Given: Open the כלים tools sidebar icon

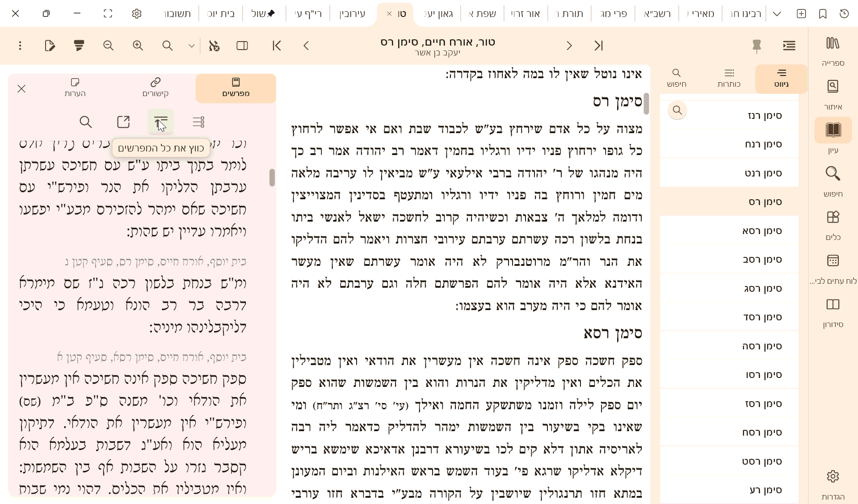Looking at the screenshot, I should click(833, 225).
